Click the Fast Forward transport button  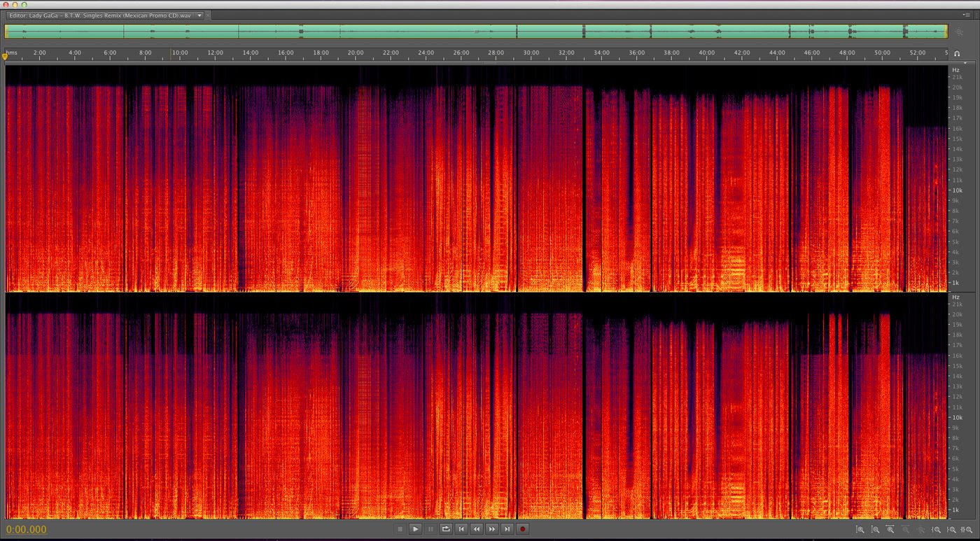tap(492, 529)
